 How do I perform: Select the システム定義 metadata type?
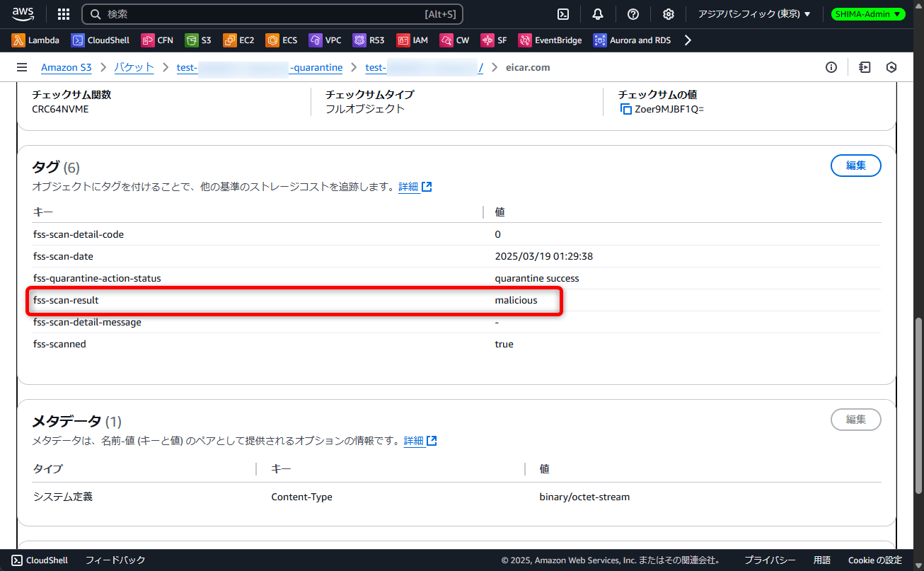63,497
